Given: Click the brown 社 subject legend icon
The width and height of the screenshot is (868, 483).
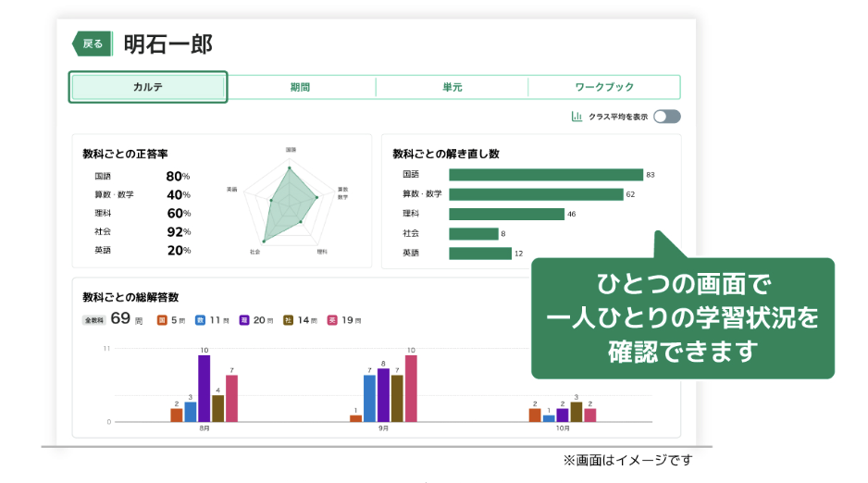Looking at the screenshot, I should (288, 320).
